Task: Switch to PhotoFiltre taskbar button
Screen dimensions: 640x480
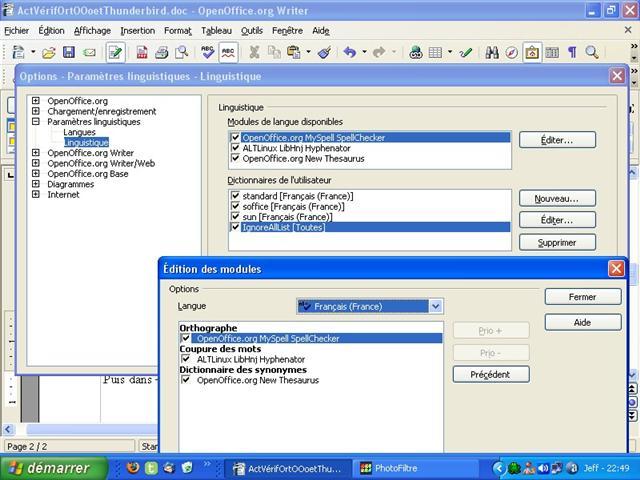Action: tap(416, 468)
